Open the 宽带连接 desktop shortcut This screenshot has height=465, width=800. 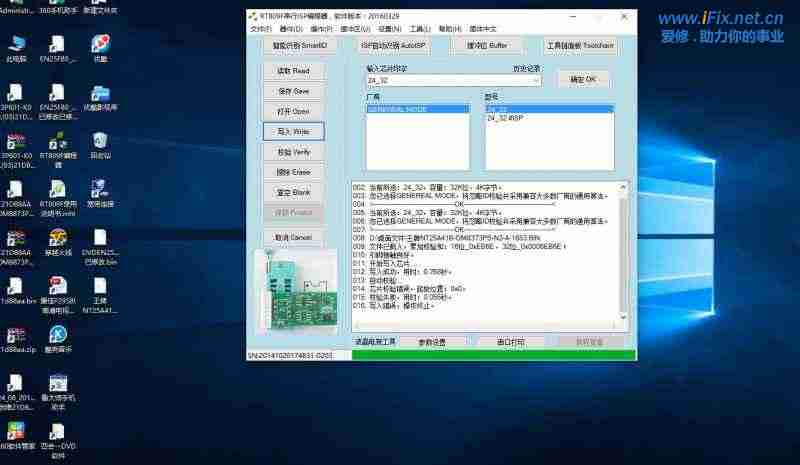100,190
